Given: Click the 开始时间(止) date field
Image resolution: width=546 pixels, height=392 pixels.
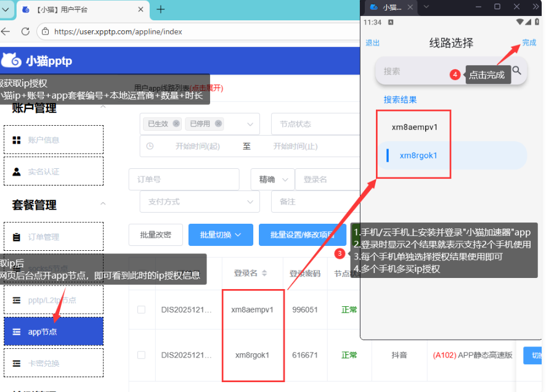Looking at the screenshot, I should pos(295,146).
